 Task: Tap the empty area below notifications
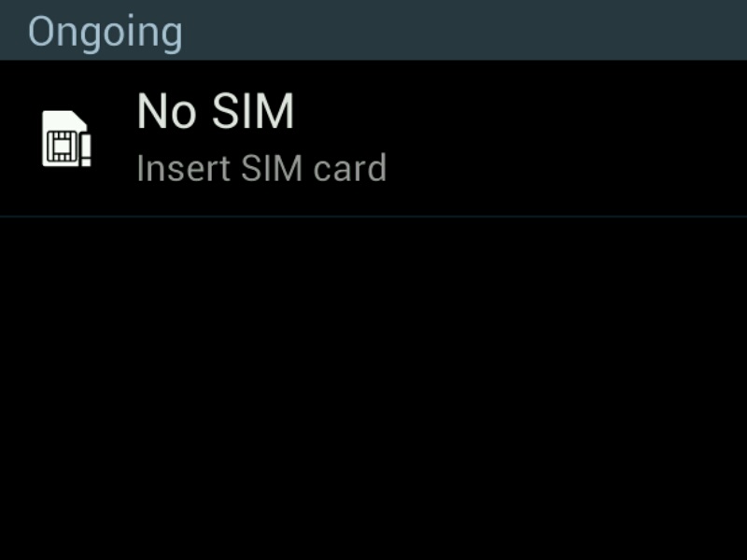pos(373,388)
